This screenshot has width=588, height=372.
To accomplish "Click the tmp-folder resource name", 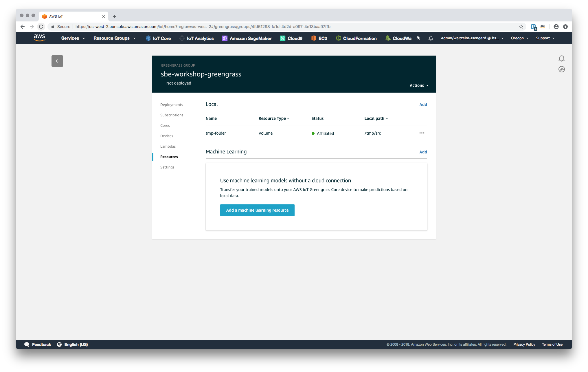I will (216, 133).
